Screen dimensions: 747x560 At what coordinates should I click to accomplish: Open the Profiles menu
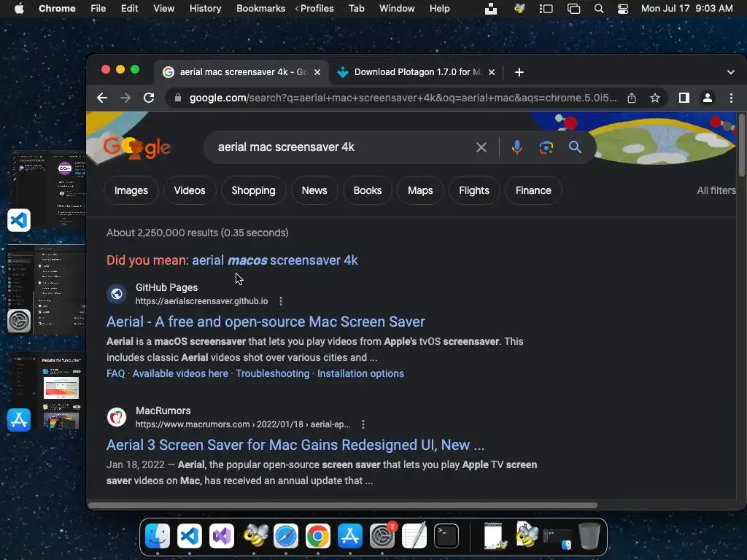(317, 9)
